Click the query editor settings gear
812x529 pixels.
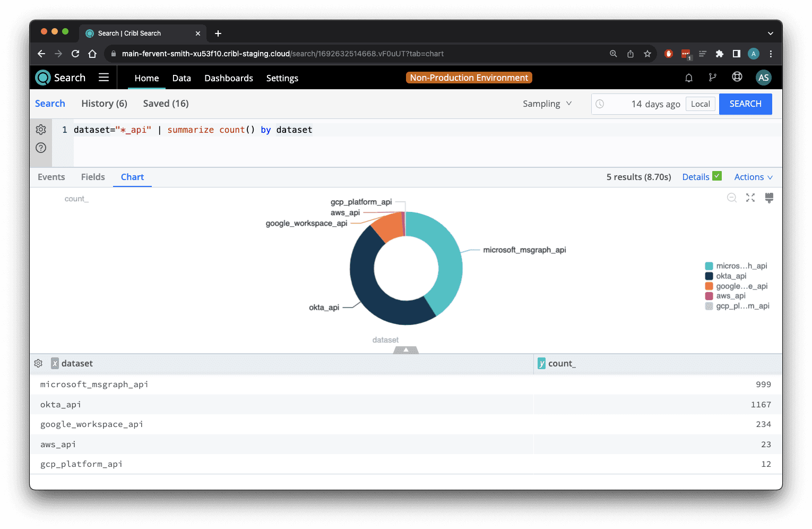pyautogui.click(x=41, y=130)
